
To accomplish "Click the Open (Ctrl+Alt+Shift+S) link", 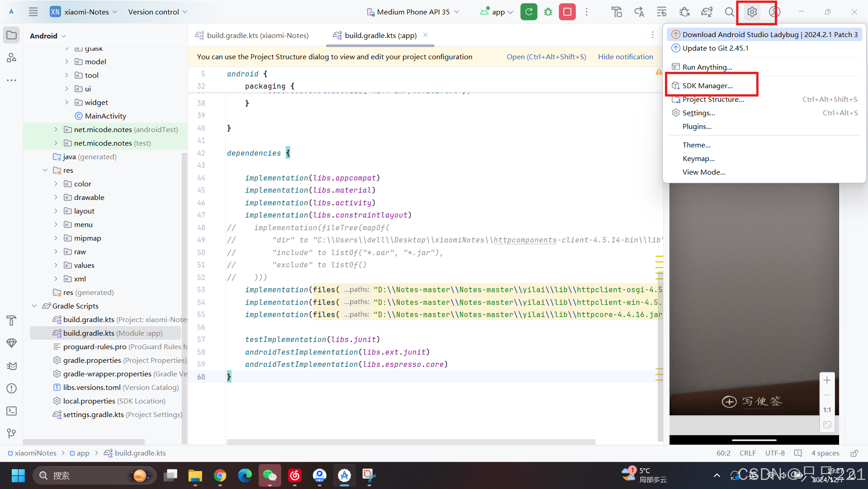I will [x=546, y=57].
